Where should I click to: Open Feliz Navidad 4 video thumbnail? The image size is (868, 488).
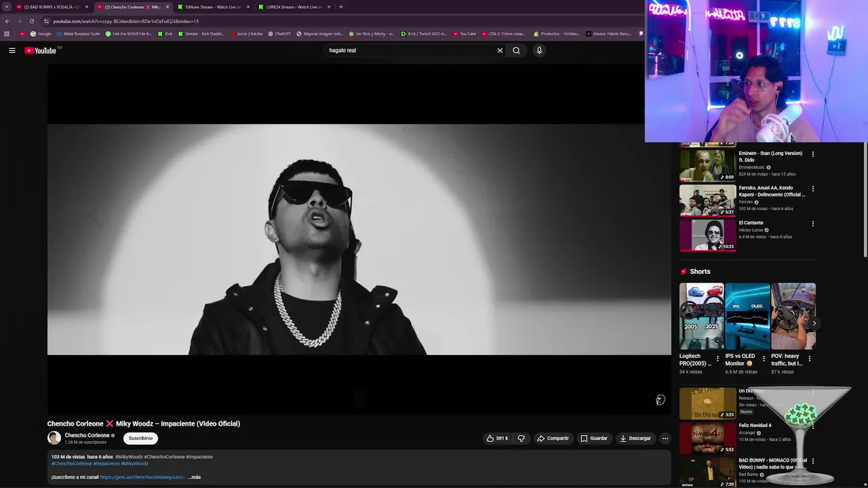707,438
